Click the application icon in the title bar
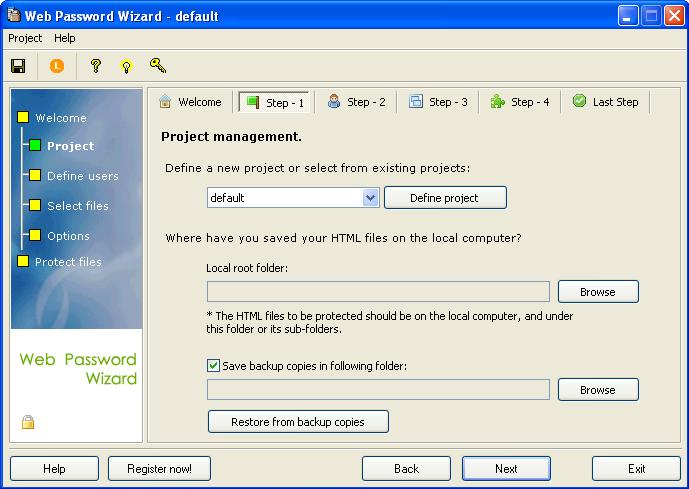Image resolution: width=689 pixels, height=489 pixels. click(14, 15)
